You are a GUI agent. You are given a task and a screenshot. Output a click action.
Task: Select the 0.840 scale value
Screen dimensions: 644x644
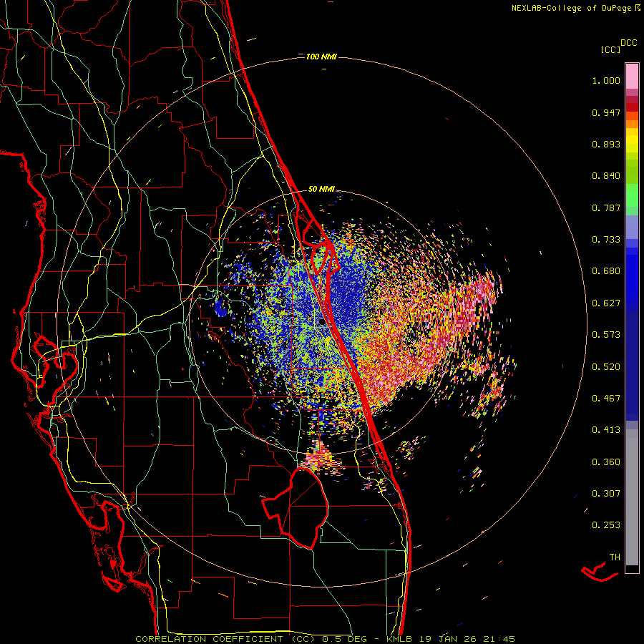tap(606, 176)
